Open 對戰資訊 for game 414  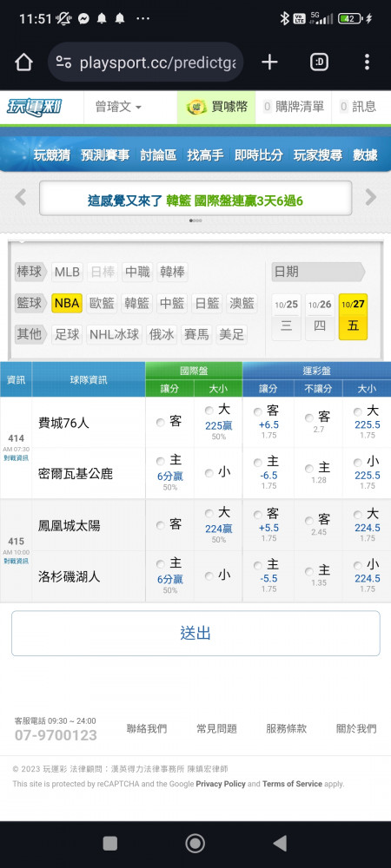point(16,457)
